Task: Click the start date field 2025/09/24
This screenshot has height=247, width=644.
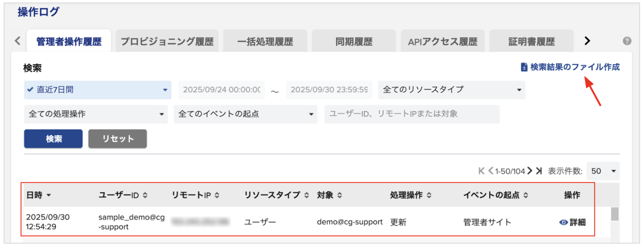Action: click(x=222, y=89)
